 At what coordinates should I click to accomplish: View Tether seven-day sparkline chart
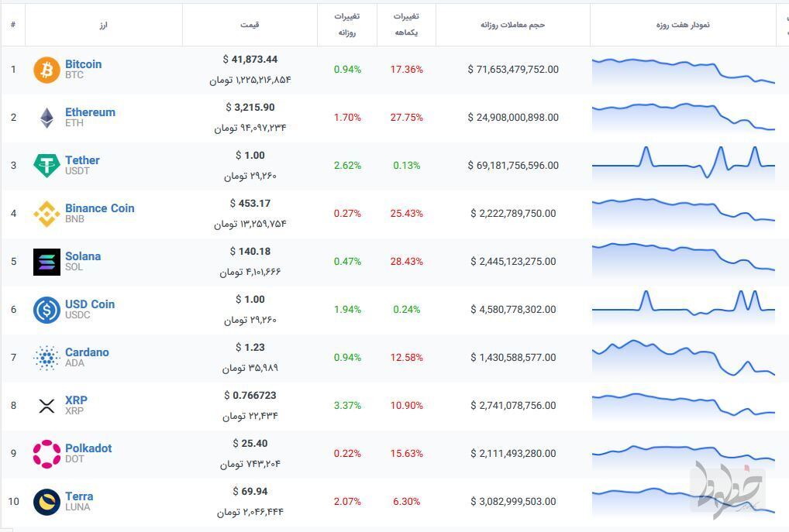coord(684,163)
